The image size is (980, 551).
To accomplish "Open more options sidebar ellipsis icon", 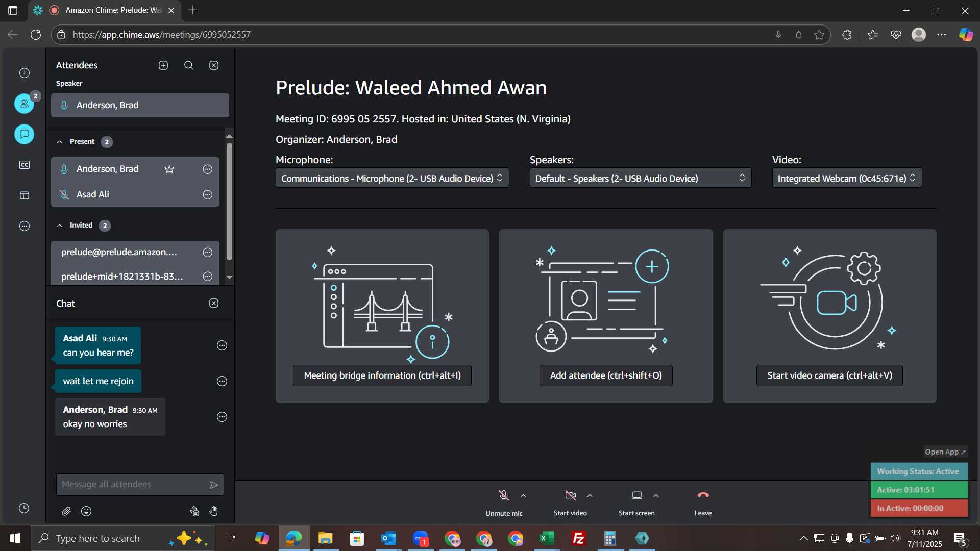I will [24, 226].
